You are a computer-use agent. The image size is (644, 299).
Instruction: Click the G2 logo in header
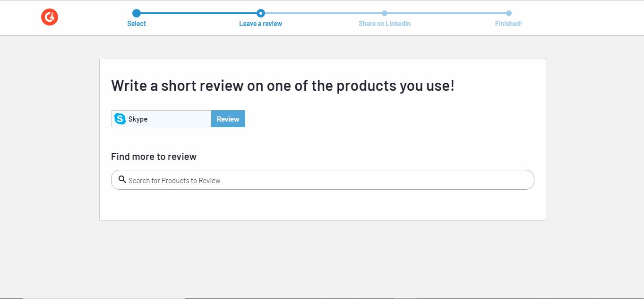pos(50,18)
